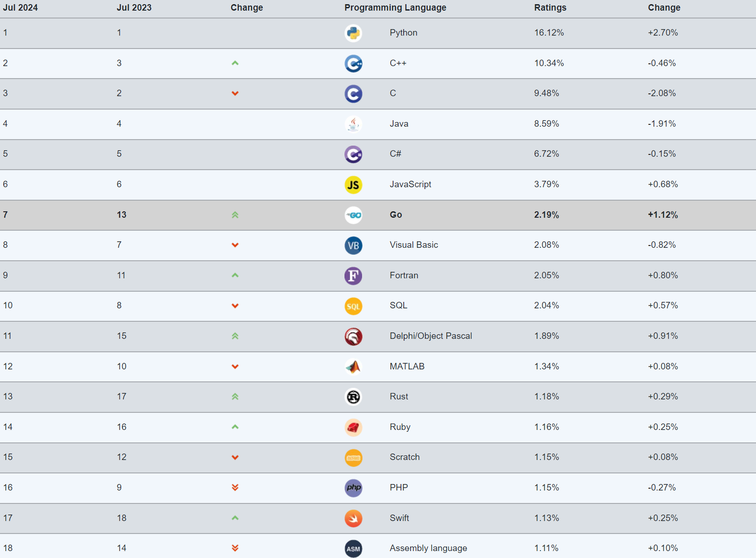Click the Go gopher logo icon

(x=353, y=215)
